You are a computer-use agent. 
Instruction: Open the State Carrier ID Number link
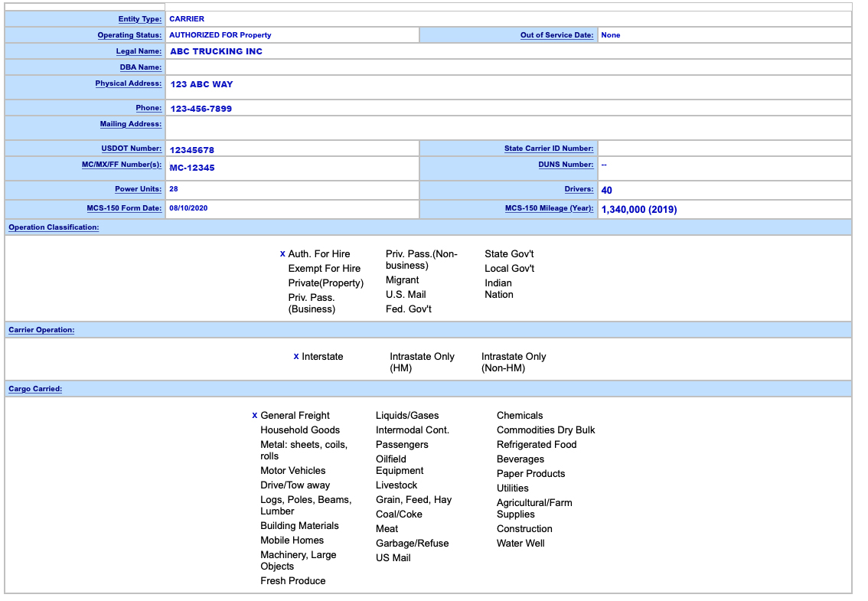click(x=548, y=149)
